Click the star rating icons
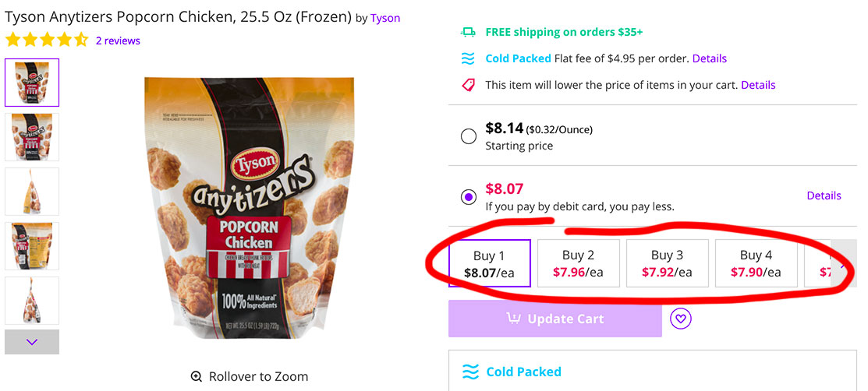 click(47, 41)
